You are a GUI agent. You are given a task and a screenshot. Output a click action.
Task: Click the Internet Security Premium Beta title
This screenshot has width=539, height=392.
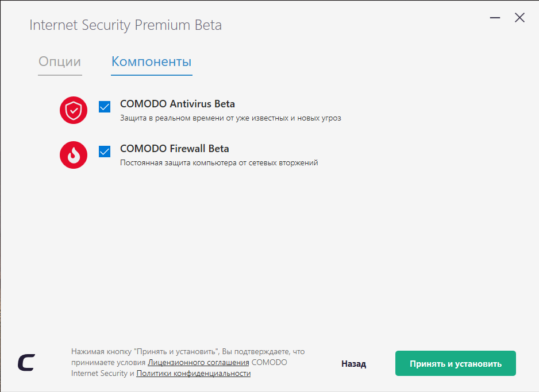[x=125, y=25]
